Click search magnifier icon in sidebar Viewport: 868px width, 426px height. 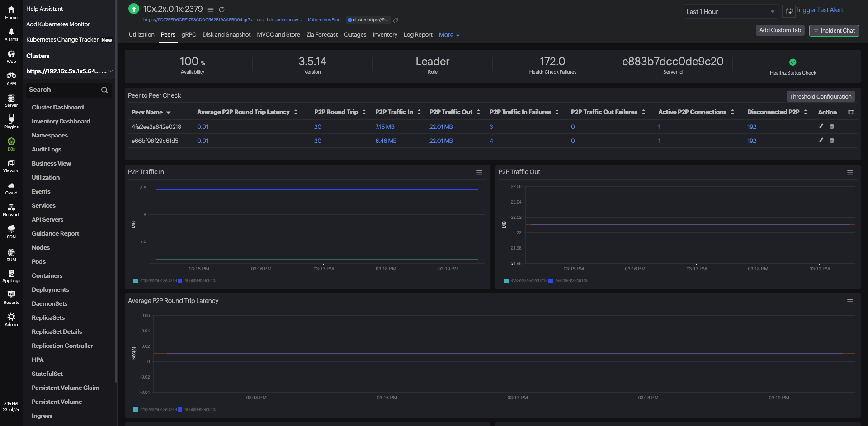pyautogui.click(x=104, y=90)
